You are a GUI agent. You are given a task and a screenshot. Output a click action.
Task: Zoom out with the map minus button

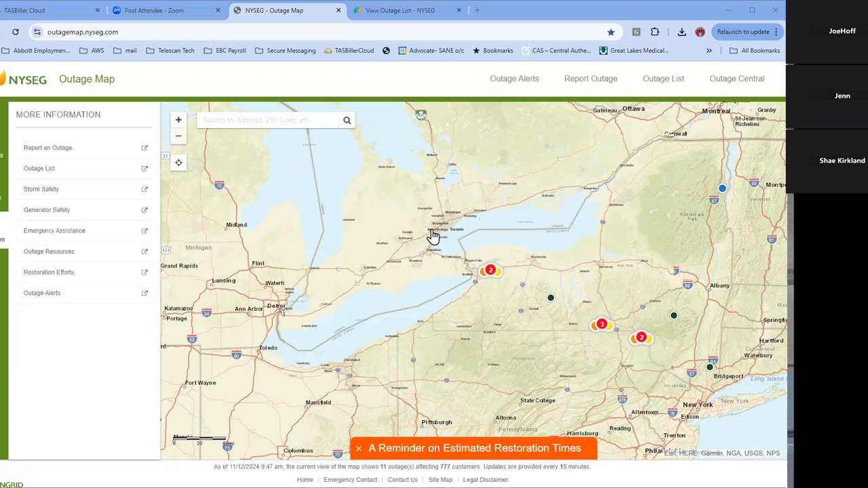[178, 136]
